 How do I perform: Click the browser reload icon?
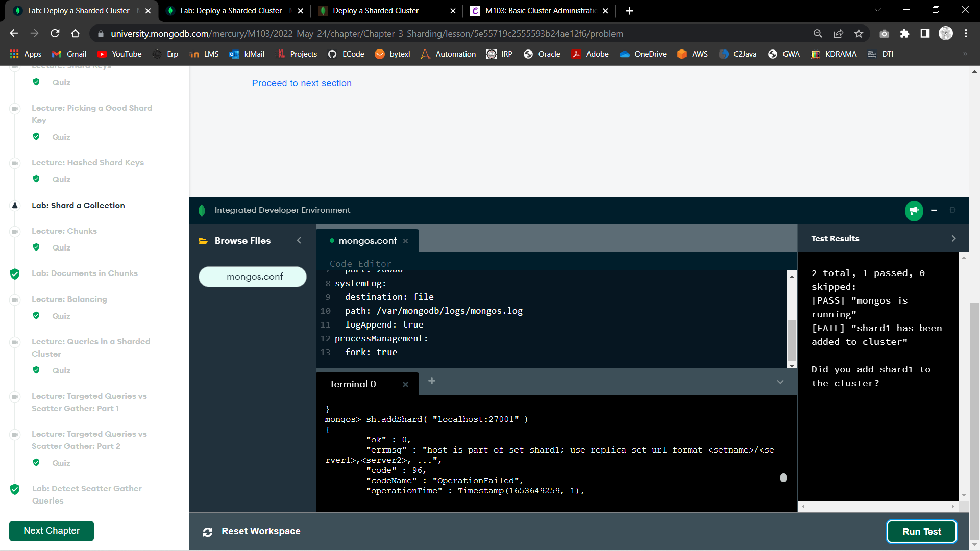55,34
